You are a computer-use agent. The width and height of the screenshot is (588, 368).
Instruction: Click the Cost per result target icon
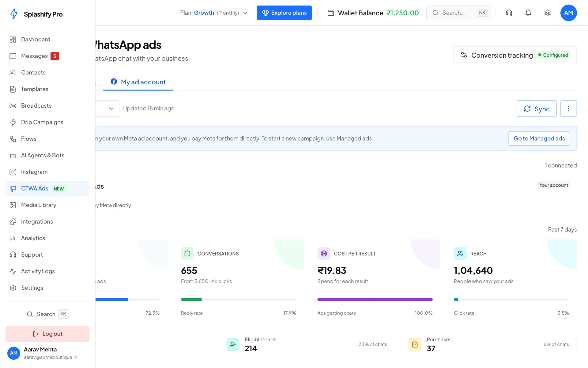[x=324, y=254]
